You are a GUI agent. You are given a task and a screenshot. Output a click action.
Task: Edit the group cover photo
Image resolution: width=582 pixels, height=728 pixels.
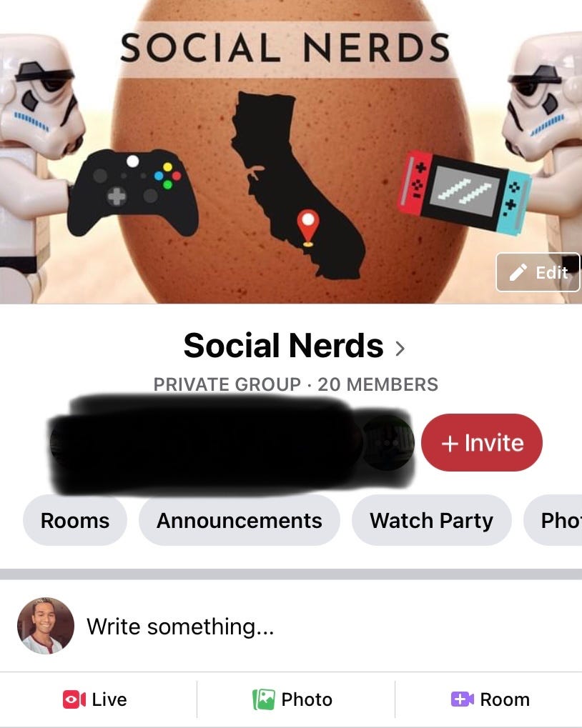click(538, 272)
